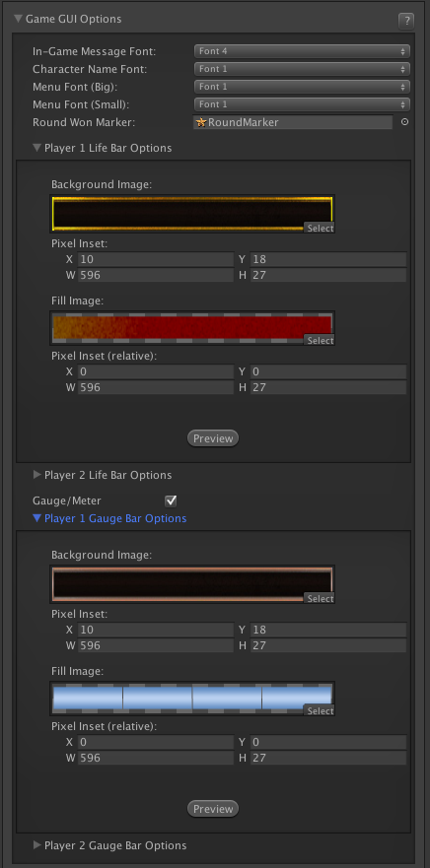This screenshot has width=430, height=868.
Task: Click the gauge bar Pixel Inset W field
Action: click(x=156, y=645)
